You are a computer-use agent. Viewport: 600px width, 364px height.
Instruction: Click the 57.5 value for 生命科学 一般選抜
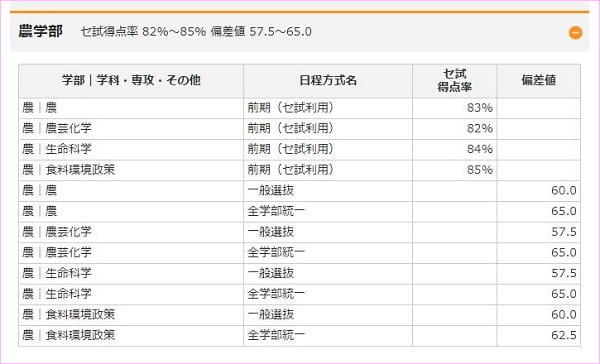(x=564, y=273)
